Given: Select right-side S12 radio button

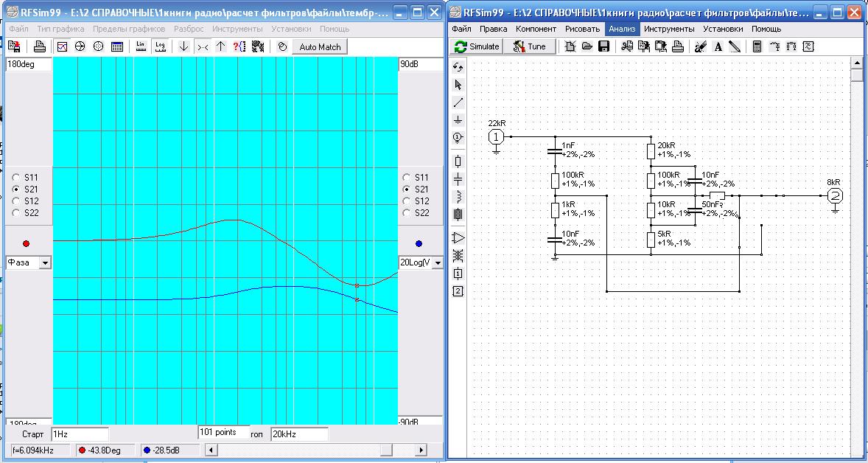Looking at the screenshot, I should 406,201.
